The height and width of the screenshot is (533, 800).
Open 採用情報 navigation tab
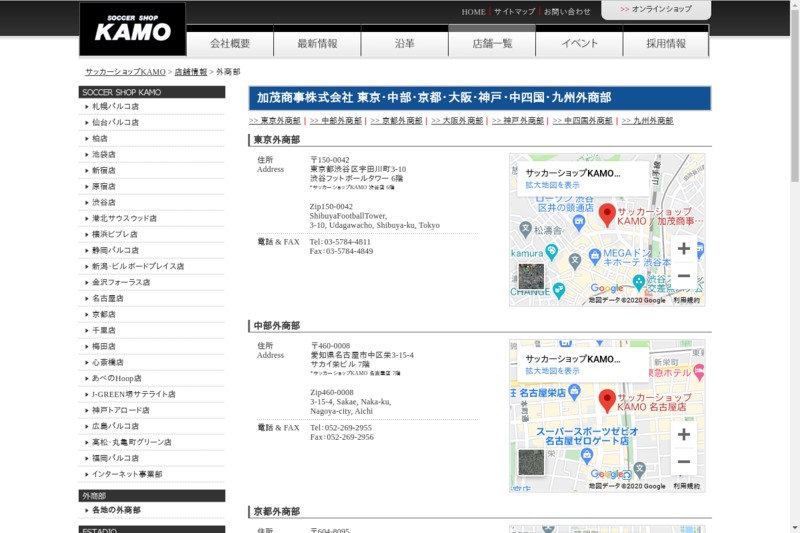[x=666, y=43]
